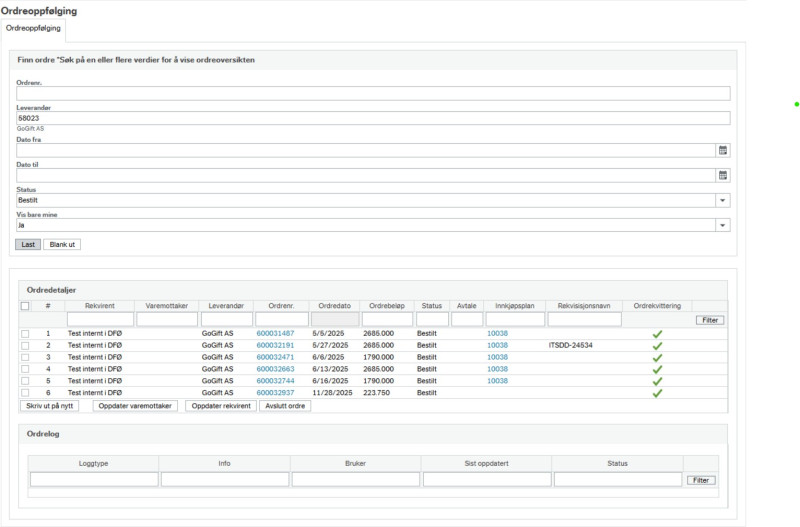Toggle the select-all checkbox in Ordredetaljer header
Viewport: 800px width, 527px height.
(x=25, y=306)
